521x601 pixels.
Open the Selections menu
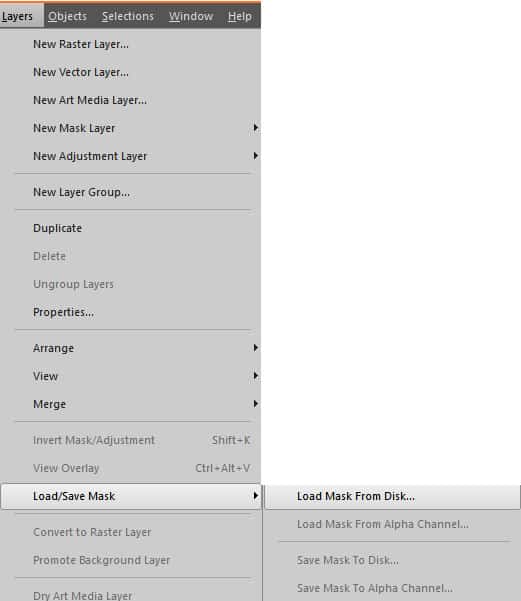coord(128,16)
